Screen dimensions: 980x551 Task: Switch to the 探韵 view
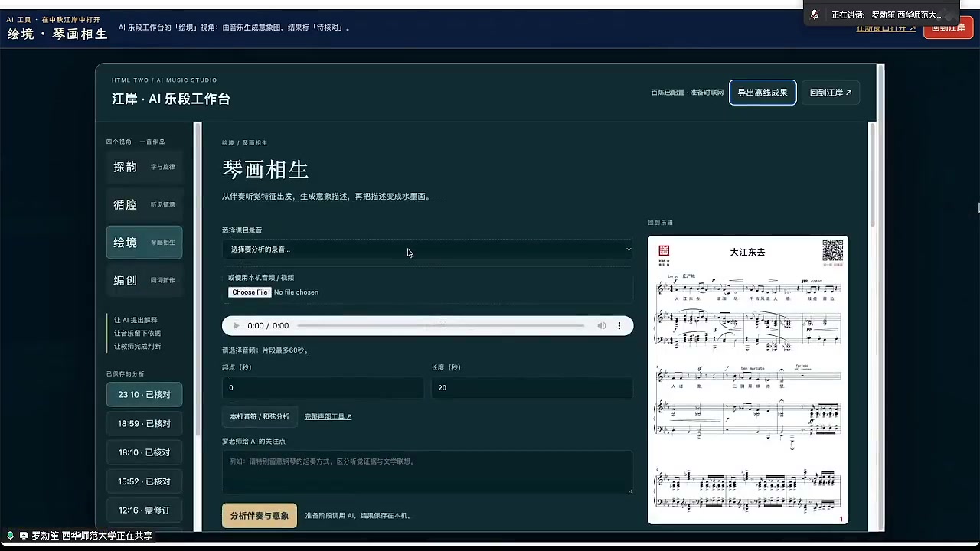pyautogui.click(x=144, y=167)
